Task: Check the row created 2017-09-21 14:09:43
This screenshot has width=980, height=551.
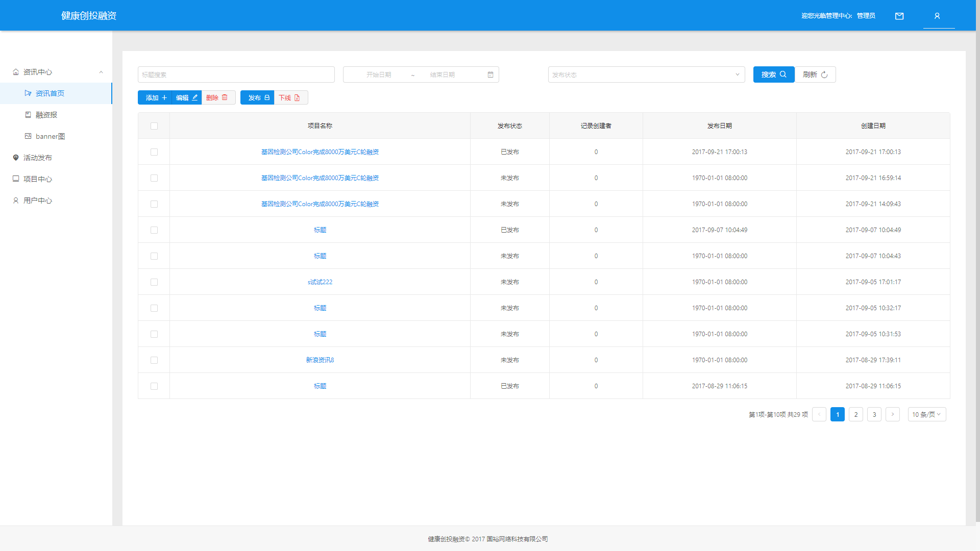Action: point(154,204)
